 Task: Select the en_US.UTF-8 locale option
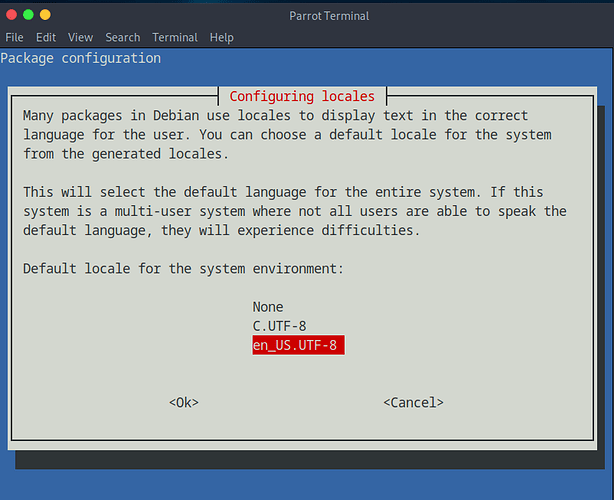pos(298,345)
